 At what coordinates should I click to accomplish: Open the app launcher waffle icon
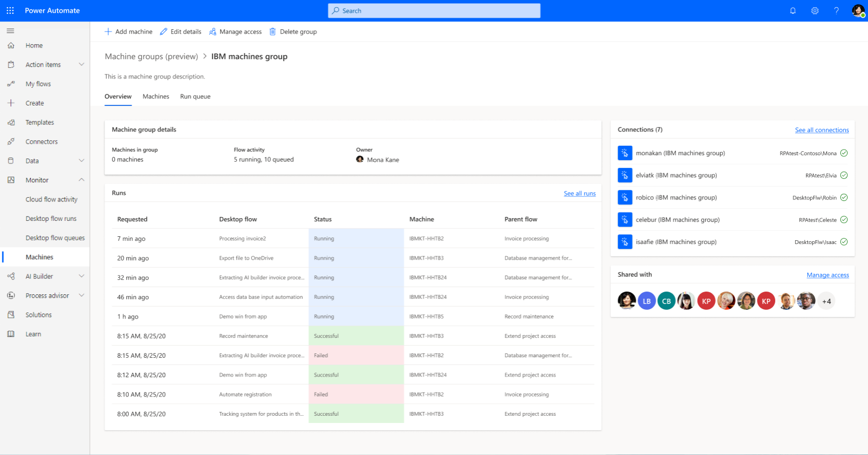coord(10,10)
